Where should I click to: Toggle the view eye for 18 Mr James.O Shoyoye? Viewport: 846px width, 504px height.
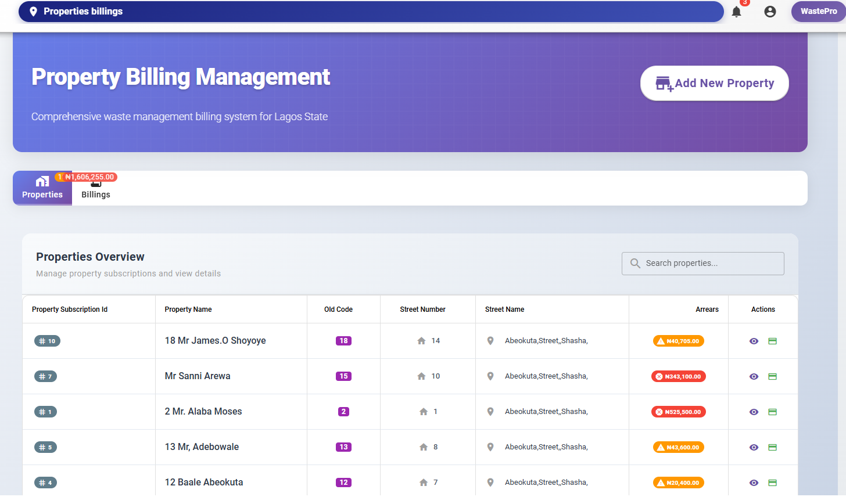[754, 341]
